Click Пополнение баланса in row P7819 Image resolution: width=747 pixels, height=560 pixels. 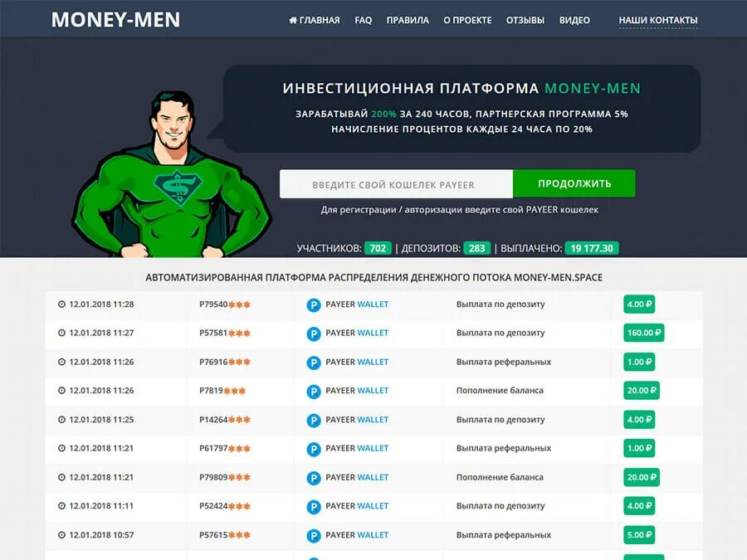click(500, 391)
